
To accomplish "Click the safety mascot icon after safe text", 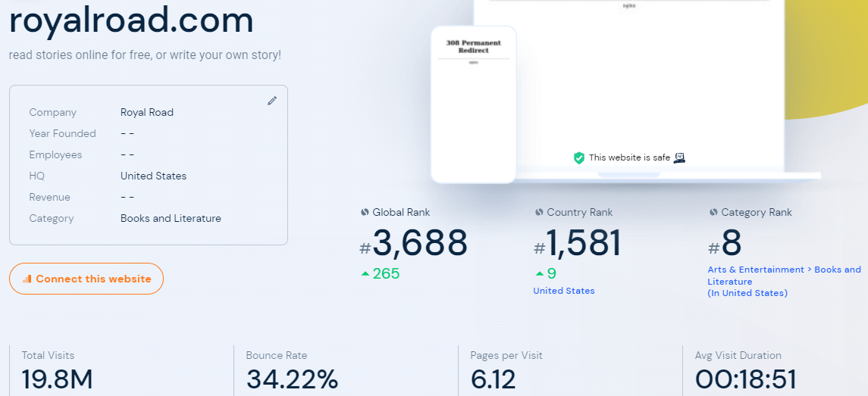I will [x=679, y=158].
